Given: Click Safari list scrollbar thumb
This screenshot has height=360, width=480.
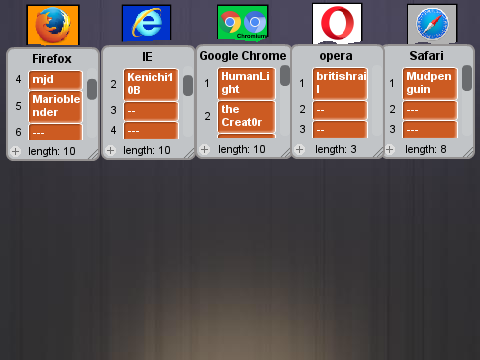Looking at the screenshot, I should point(467,78).
